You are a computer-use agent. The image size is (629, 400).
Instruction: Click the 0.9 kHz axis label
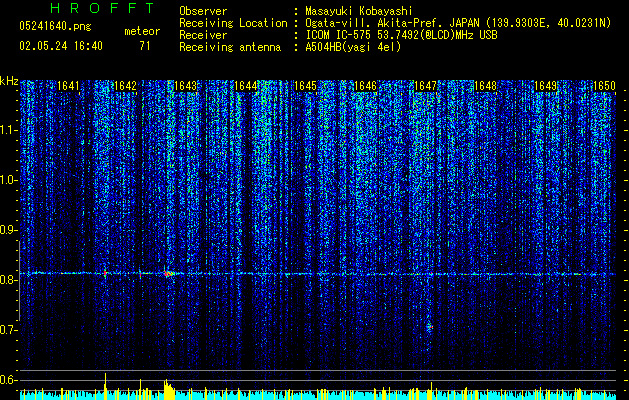pyautogui.click(x=9, y=230)
